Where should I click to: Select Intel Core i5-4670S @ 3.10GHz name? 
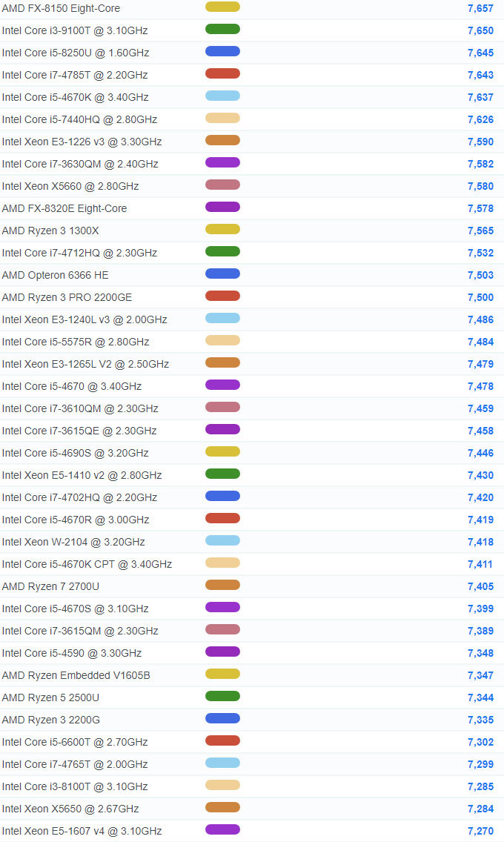(x=75, y=609)
